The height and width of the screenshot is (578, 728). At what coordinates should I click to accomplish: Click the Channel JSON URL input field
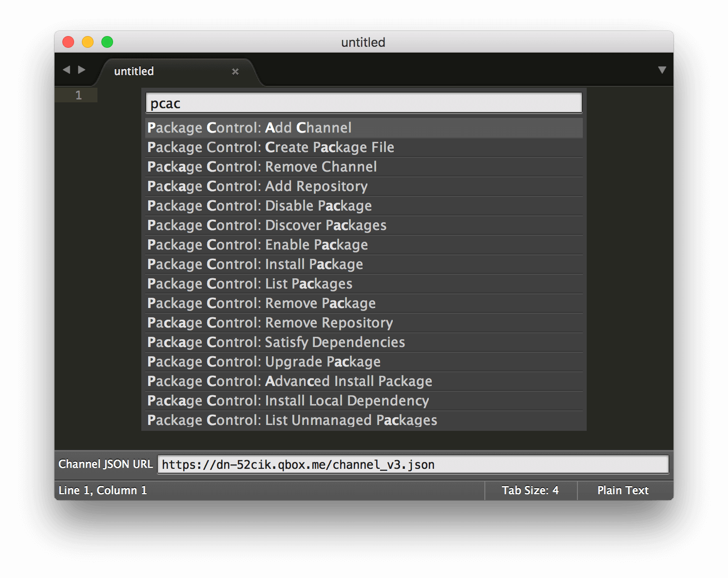(x=413, y=464)
